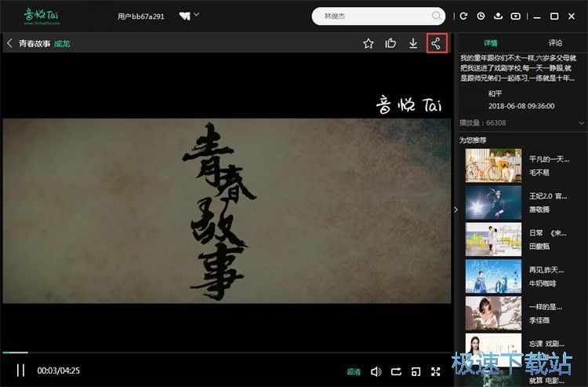The image size is (588, 387).
Task: Click the play count 播放量：66308
Action: (483, 122)
